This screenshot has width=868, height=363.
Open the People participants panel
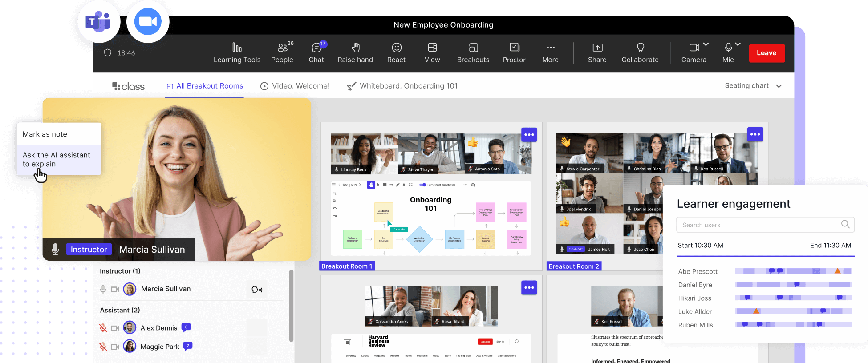[x=282, y=53]
